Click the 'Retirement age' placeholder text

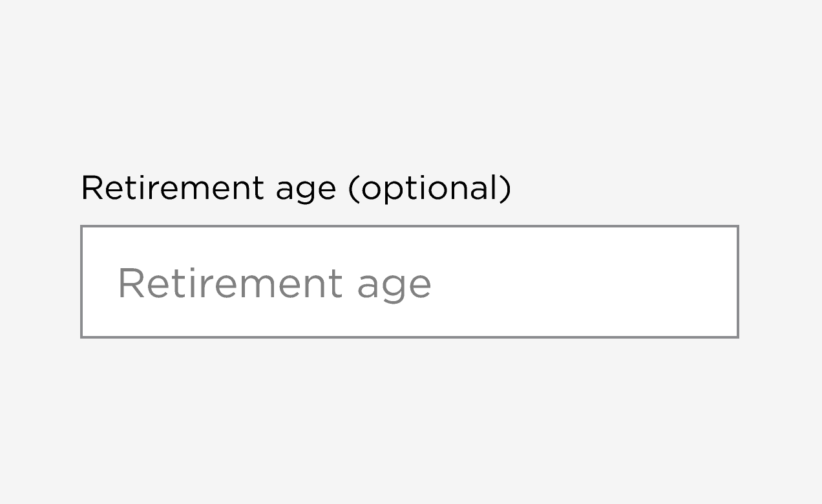[274, 283]
